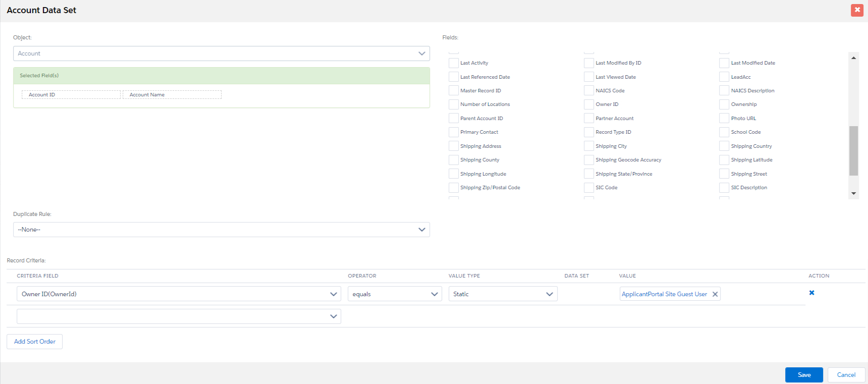868x384 pixels.
Task: Save the Account data set
Action: (x=803, y=375)
